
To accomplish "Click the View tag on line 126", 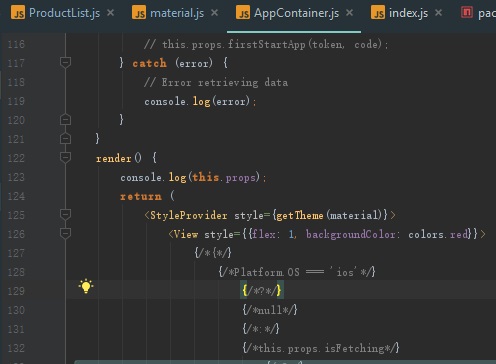I will (186, 234).
